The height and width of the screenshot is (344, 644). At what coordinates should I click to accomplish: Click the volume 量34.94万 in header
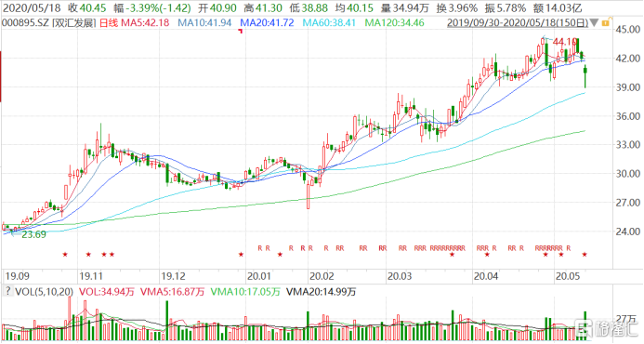tap(404, 7)
